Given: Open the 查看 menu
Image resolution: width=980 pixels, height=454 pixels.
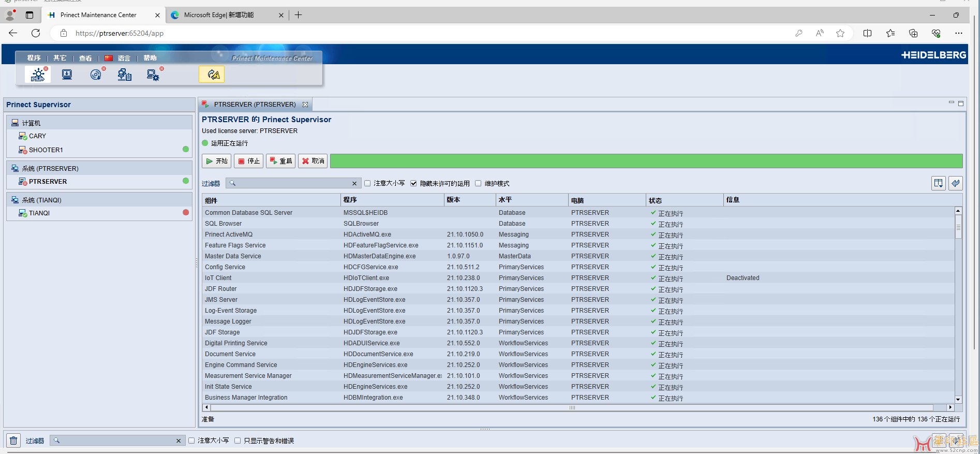Looking at the screenshot, I should pyautogui.click(x=85, y=58).
